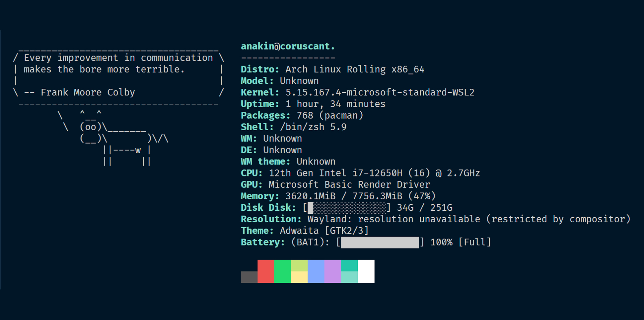This screenshot has width=644, height=320.
Task: Click the DE: Unknown line
Action: [x=271, y=150]
